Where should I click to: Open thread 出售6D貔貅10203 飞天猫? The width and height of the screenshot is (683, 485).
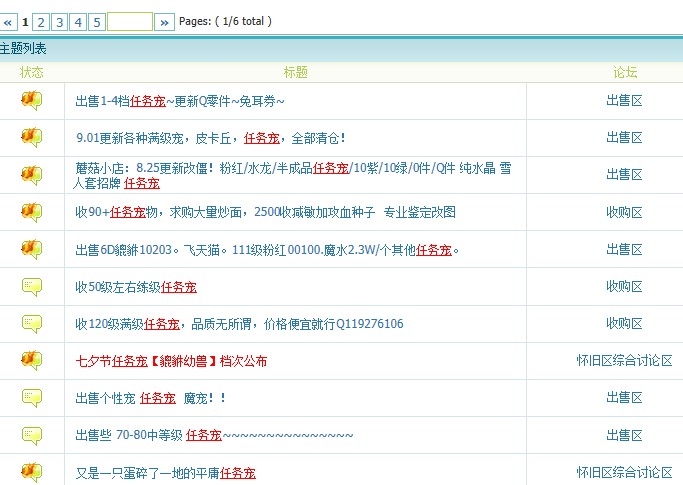[267, 249]
